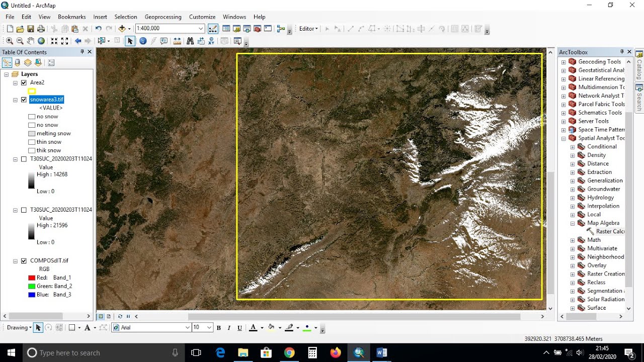Image resolution: width=644 pixels, height=362 pixels.
Task: Enable the first T30SUC_20200203T11024 layer
Action: (24, 159)
